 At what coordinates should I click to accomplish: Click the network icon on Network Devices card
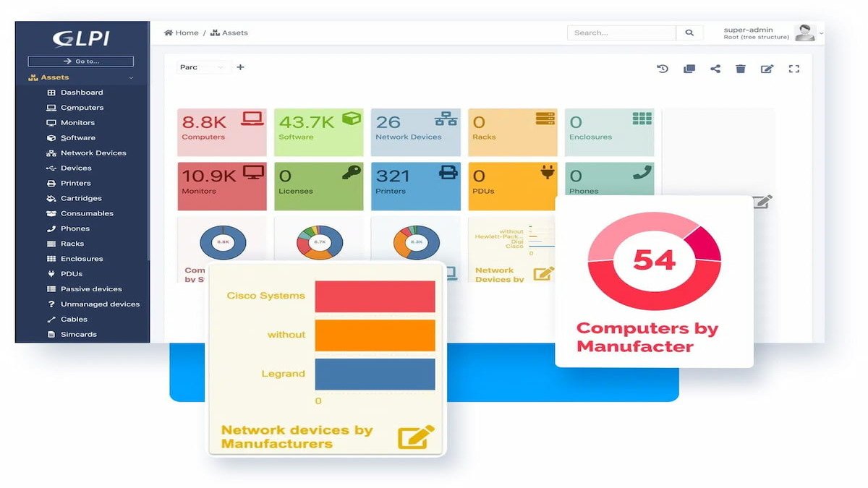coord(446,119)
